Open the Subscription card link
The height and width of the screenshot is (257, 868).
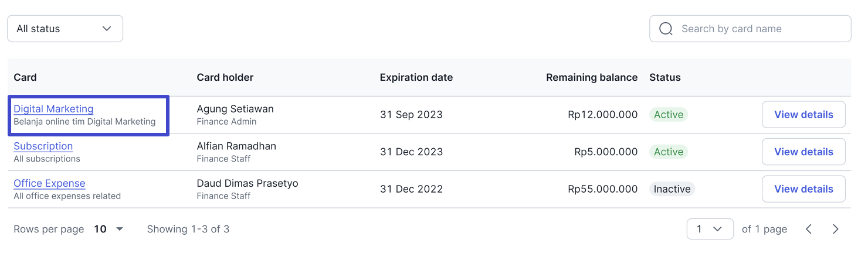pyautogui.click(x=43, y=146)
